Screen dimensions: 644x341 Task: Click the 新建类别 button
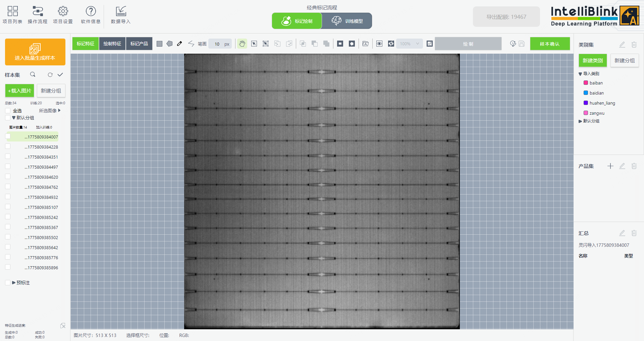[x=592, y=61]
